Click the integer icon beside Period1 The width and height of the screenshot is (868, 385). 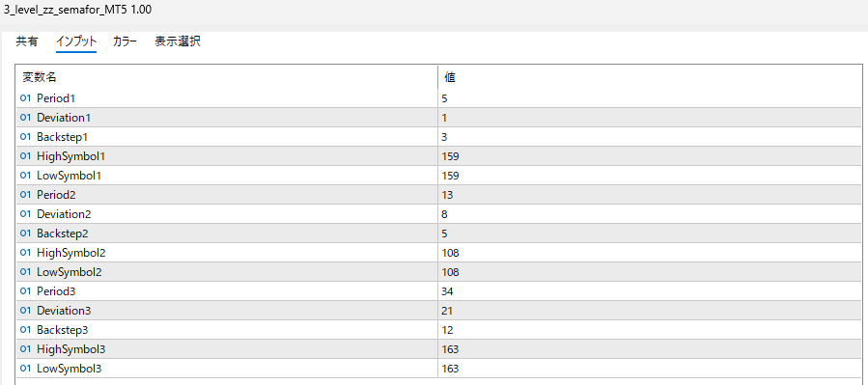25,97
